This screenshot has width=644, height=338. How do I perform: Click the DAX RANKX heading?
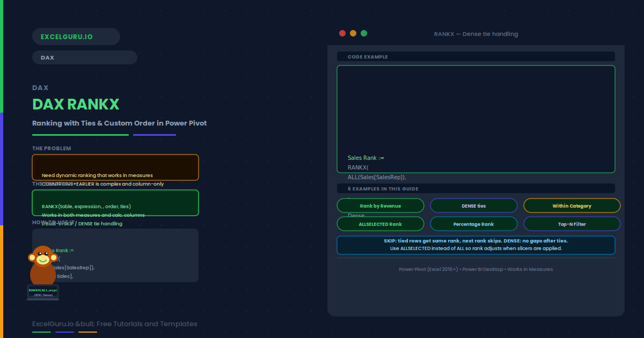[76, 104]
